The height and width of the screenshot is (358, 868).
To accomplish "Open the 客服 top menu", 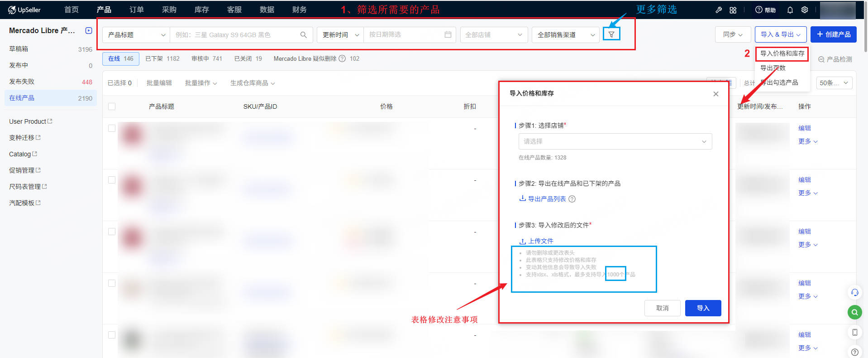I will pyautogui.click(x=234, y=10).
